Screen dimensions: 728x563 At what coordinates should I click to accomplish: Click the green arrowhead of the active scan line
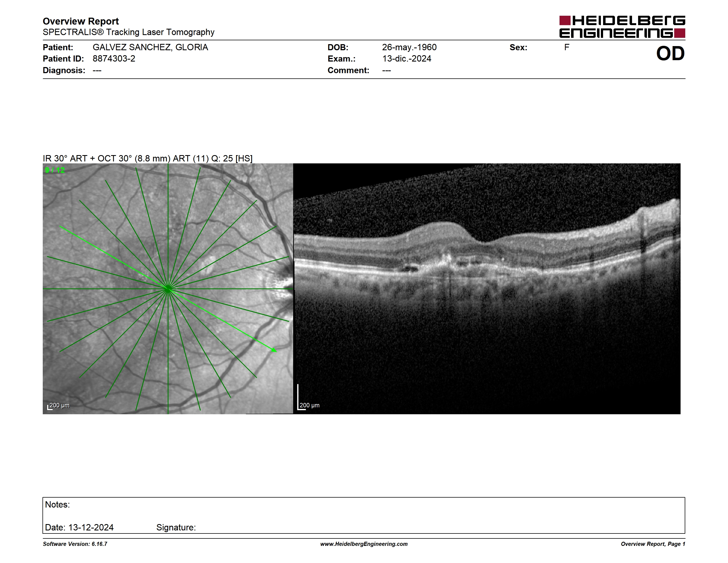pos(274,350)
